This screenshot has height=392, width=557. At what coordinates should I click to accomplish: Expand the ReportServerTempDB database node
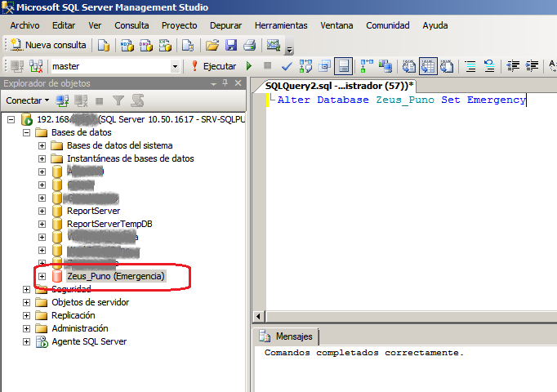coord(42,224)
